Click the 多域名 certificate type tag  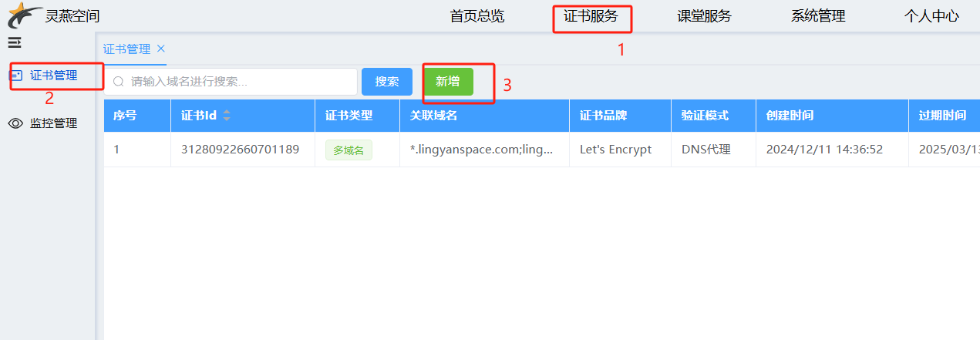(349, 150)
